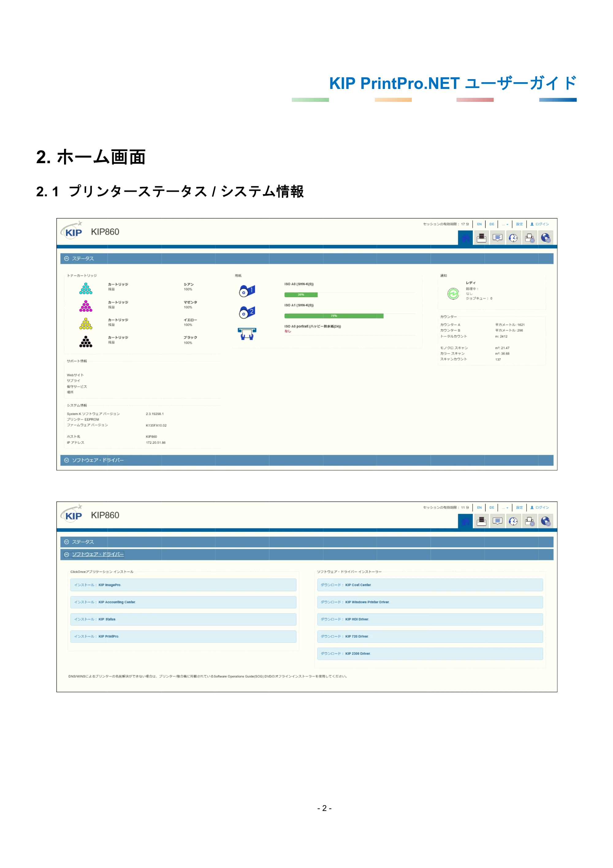613x868 pixels.
Task: Open the globe network icon in the lower screenshot
Action: (546, 521)
